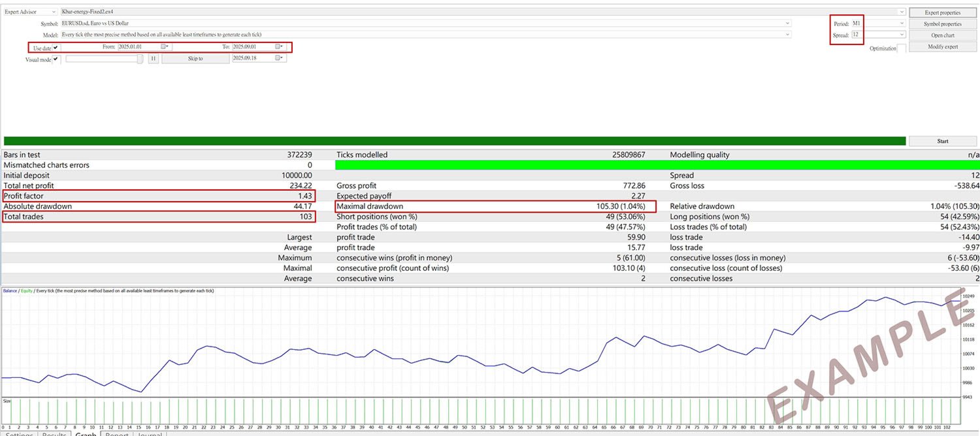Screen dimensions: 980x436
Task: Switch to the Results tab
Action: pyautogui.click(x=54, y=435)
